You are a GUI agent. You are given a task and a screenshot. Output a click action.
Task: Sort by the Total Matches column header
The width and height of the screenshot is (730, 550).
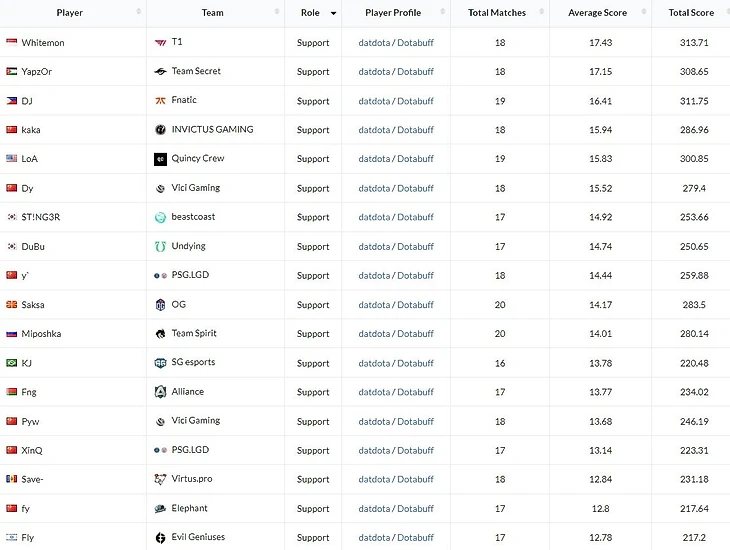click(x=497, y=13)
